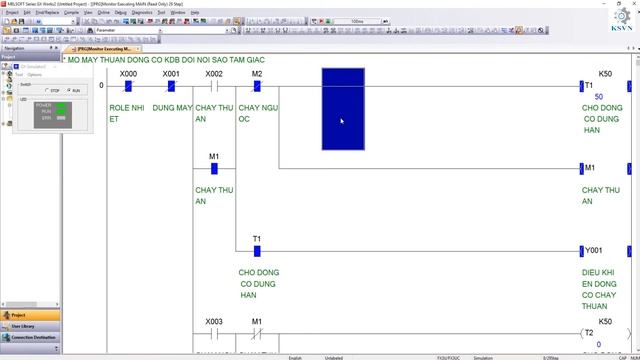Click the Simulation status bar entry
The image size is (640, 360).
[x=483, y=358]
